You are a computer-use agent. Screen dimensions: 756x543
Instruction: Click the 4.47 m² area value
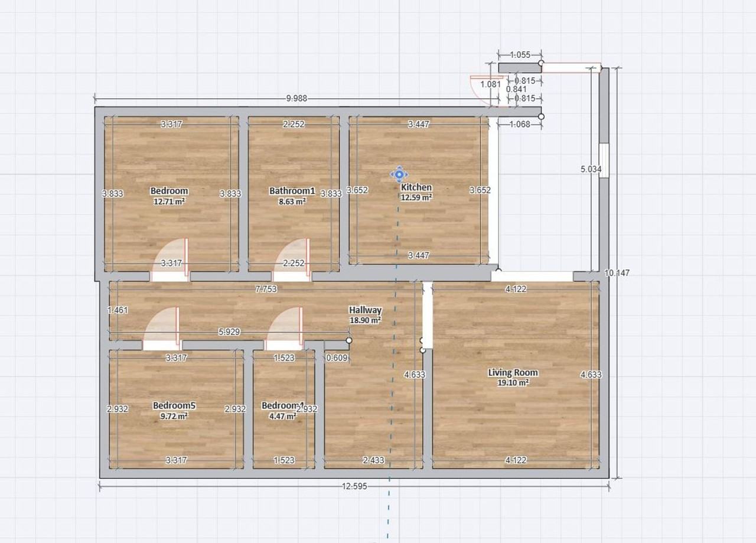(x=282, y=415)
